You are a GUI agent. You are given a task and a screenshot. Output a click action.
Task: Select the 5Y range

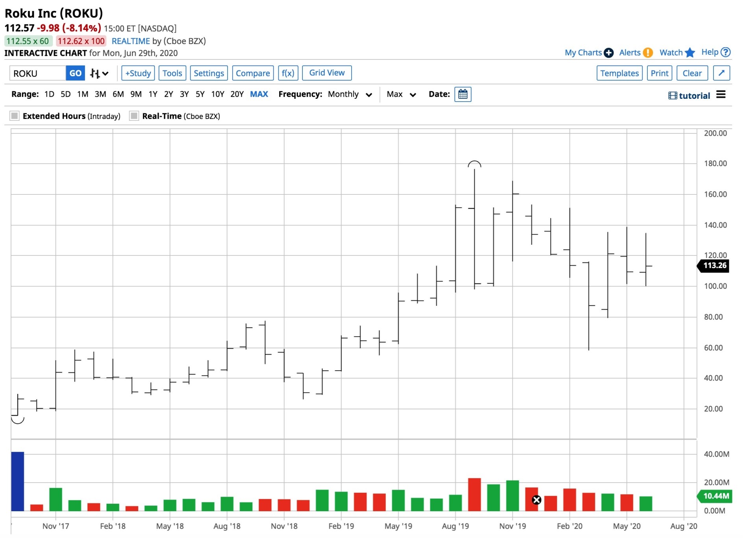[x=200, y=94]
